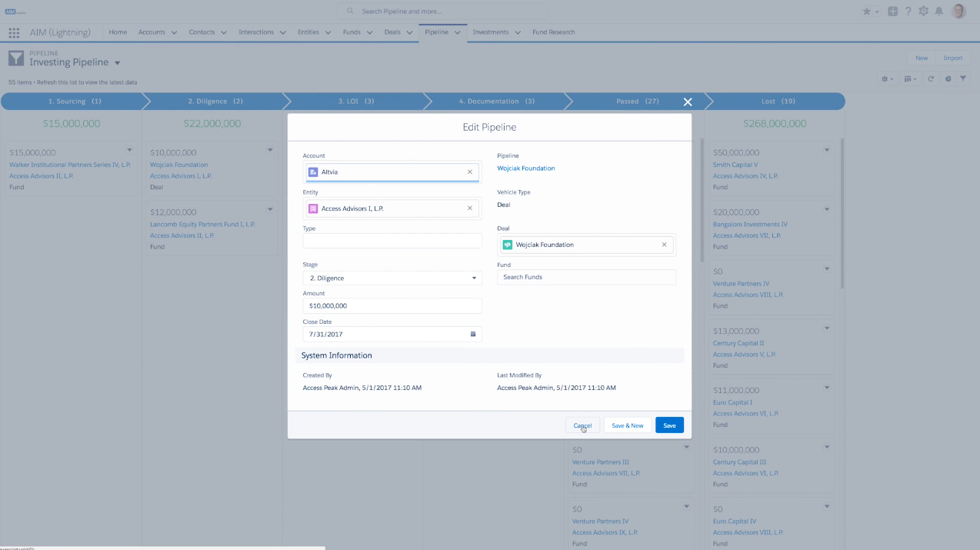Open actions menu for the $15,000,000 Sourcing card
Image resolution: width=980 pixels, height=550 pixels.
[x=129, y=150]
